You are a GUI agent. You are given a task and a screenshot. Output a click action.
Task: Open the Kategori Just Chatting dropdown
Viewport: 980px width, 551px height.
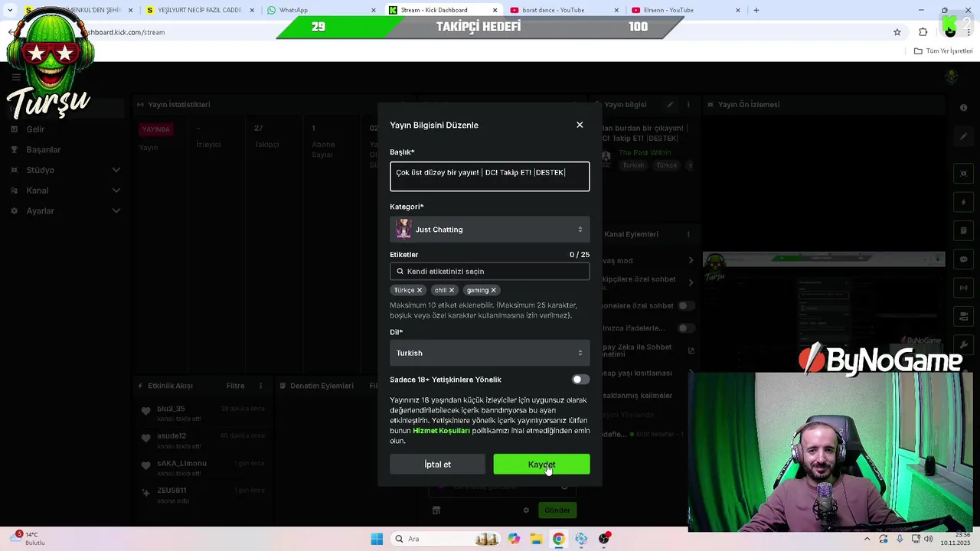pyautogui.click(x=490, y=229)
